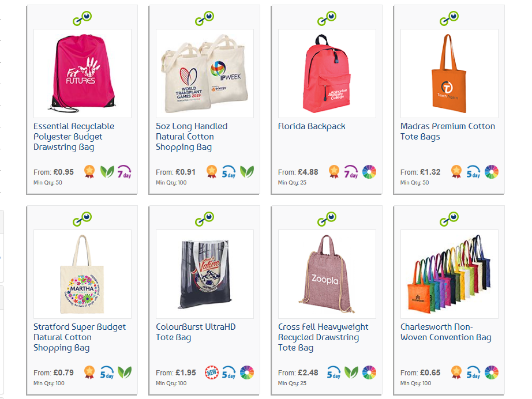The image size is (532, 399).
Task: Open Essential Recyclable Polyester Budget Drawstring Bag link
Action: click(x=74, y=137)
